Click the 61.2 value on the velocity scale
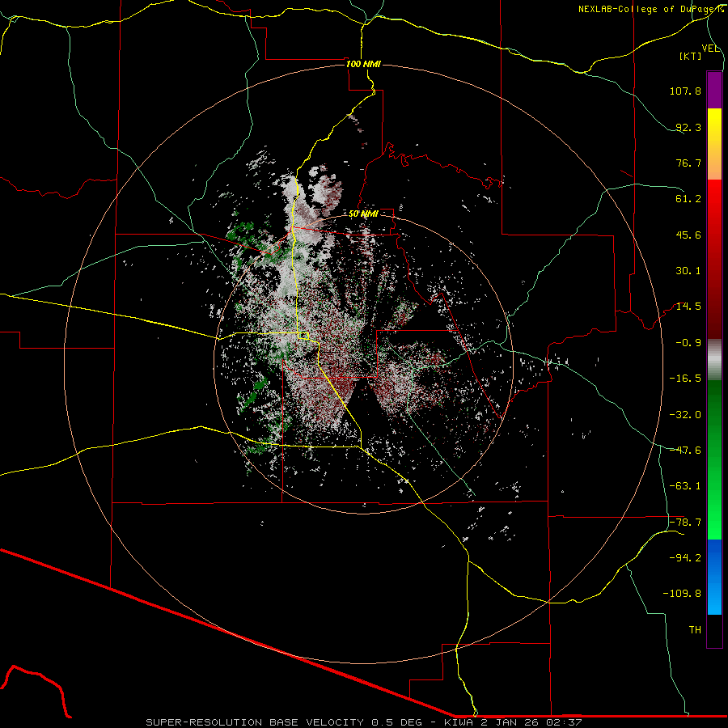This screenshot has height=728, width=728. [x=688, y=199]
